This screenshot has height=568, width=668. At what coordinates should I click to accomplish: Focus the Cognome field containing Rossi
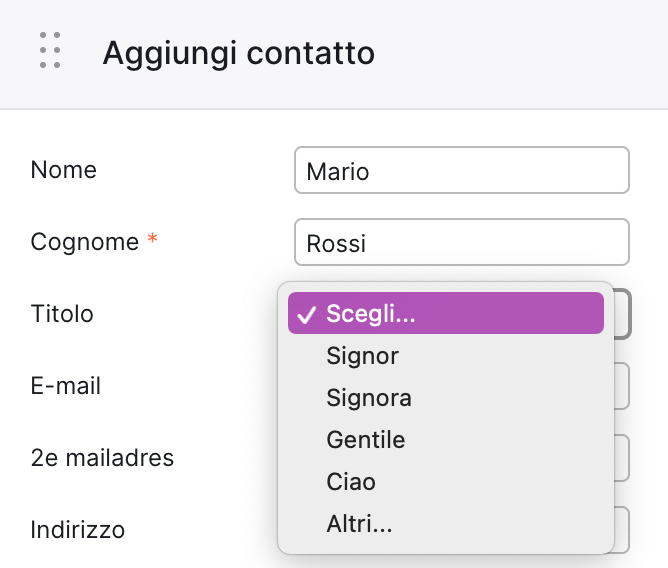462,242
